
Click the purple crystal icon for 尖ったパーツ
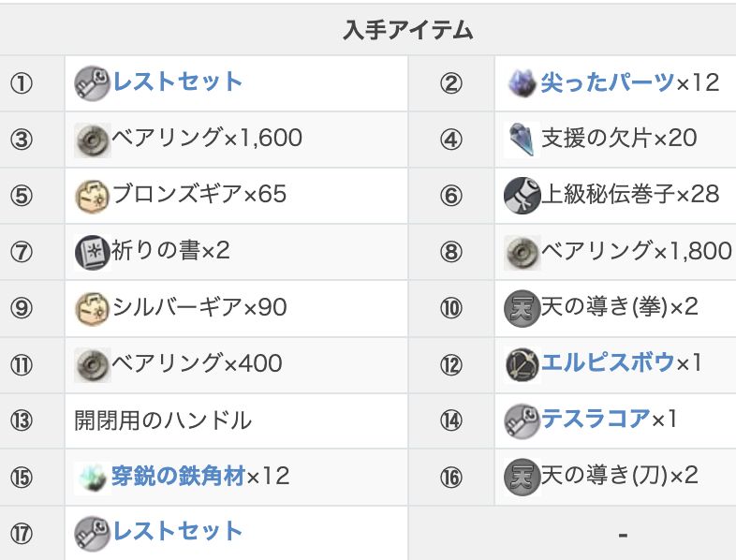tap(521, 82)
